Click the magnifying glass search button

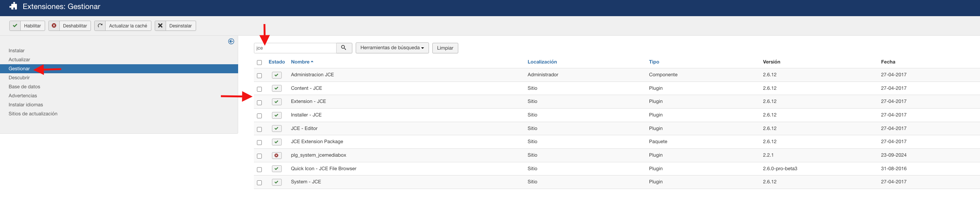click(344, 48)
